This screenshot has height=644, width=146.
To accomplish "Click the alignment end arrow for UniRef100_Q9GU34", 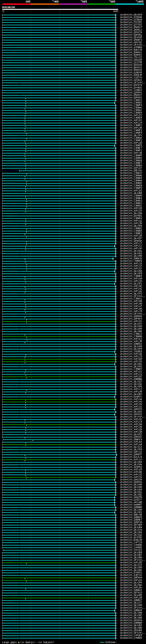I will (x=115, y=480).
